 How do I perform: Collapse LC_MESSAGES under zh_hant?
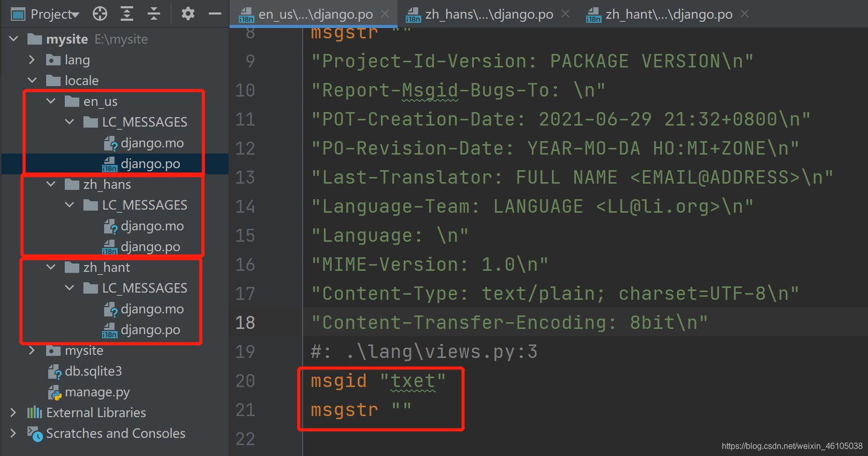tap(69, 288)
